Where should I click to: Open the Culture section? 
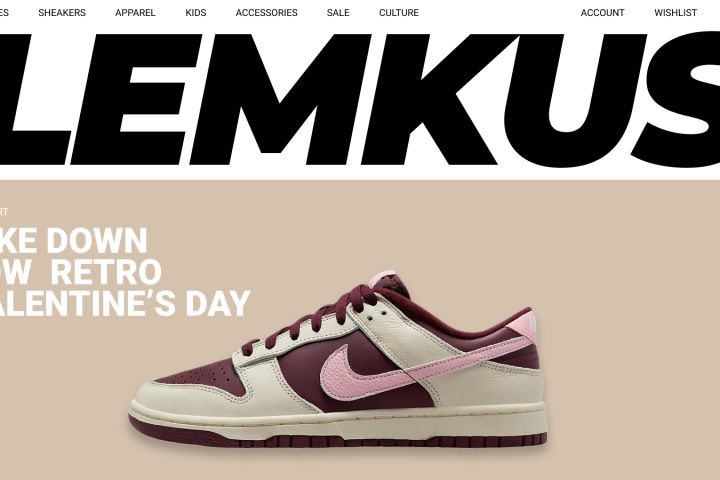point(399,13)
